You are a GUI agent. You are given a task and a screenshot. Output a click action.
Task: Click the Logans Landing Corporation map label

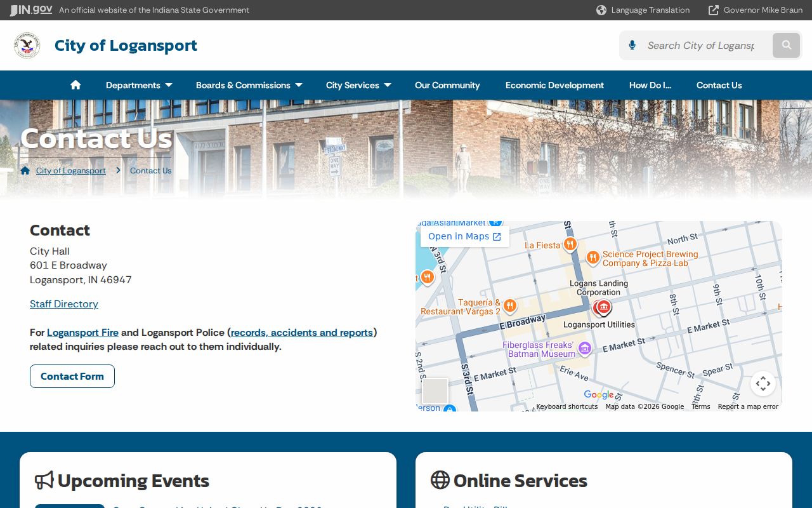pos(599,288)
